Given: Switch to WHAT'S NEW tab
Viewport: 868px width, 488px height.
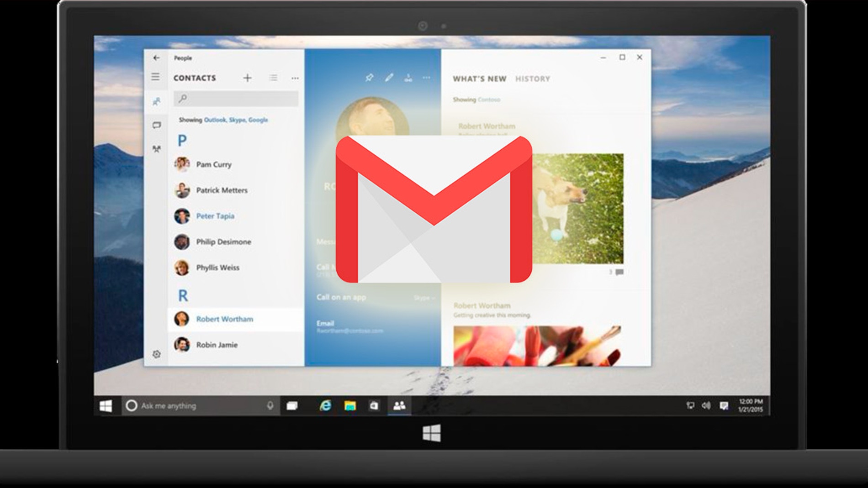Looking at the screenshot, I should tap(480, 79).
